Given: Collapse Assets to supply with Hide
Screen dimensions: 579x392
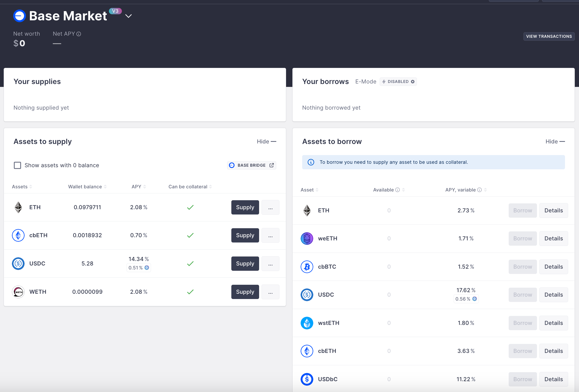Looking at the screenshot, I should coord(266,142).
